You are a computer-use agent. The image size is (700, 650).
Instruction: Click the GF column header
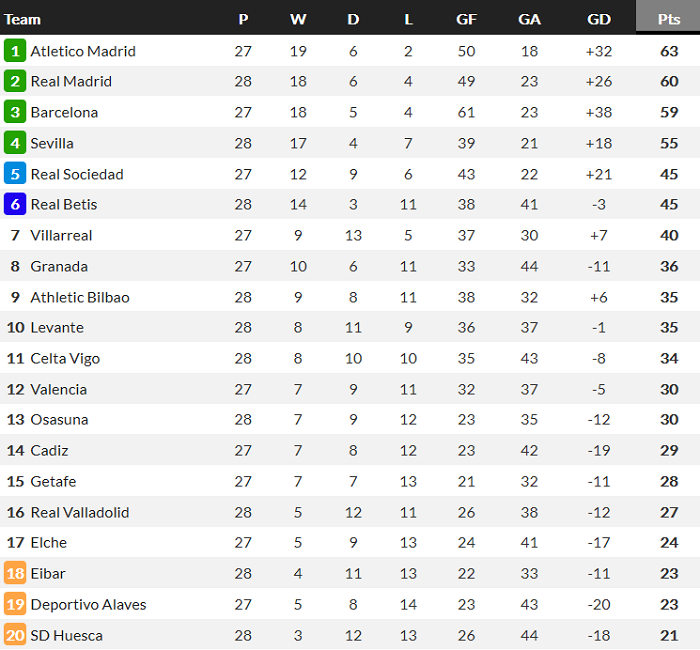click(x=466, y=19)
